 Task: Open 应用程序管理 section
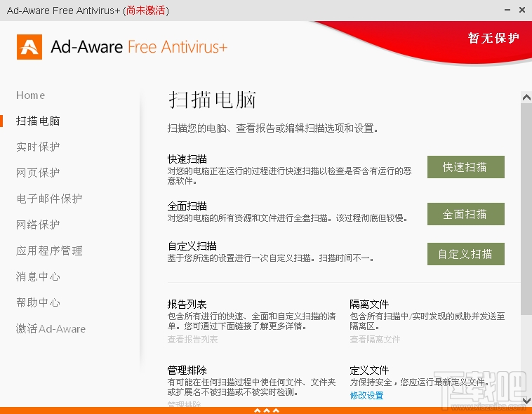(x=49, y=251)
